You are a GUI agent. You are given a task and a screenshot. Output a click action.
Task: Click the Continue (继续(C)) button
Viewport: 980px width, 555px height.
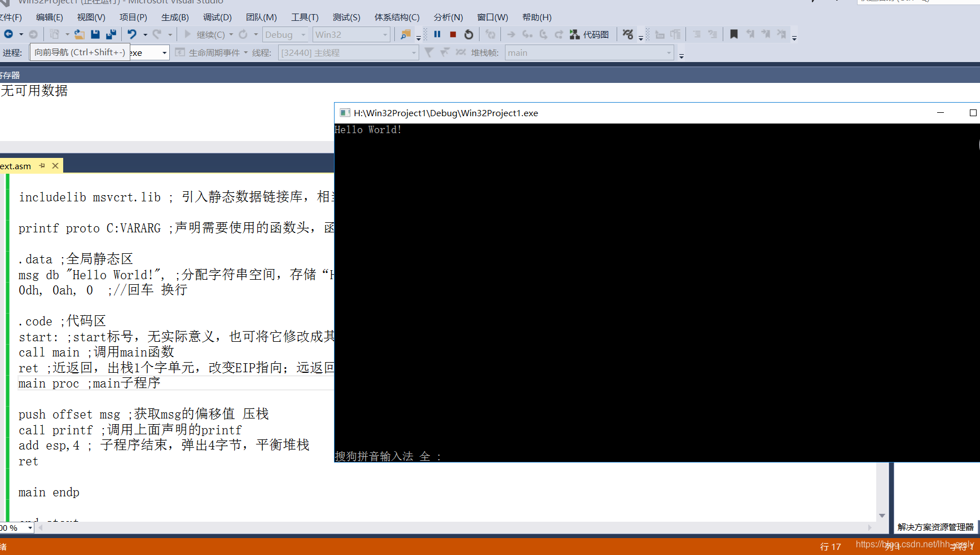(204, 34)
